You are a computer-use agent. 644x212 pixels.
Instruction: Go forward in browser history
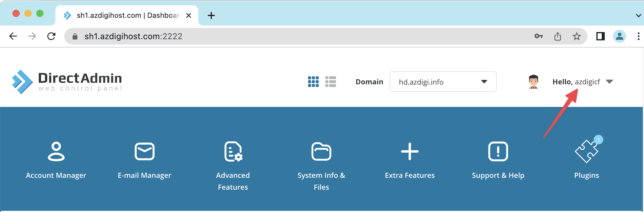pos(32,36)
